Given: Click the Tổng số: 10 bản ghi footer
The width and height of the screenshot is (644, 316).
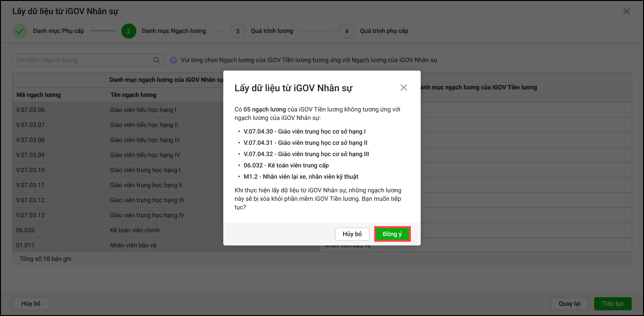Looking at the screenshot, I should click(x=46, y=259).
